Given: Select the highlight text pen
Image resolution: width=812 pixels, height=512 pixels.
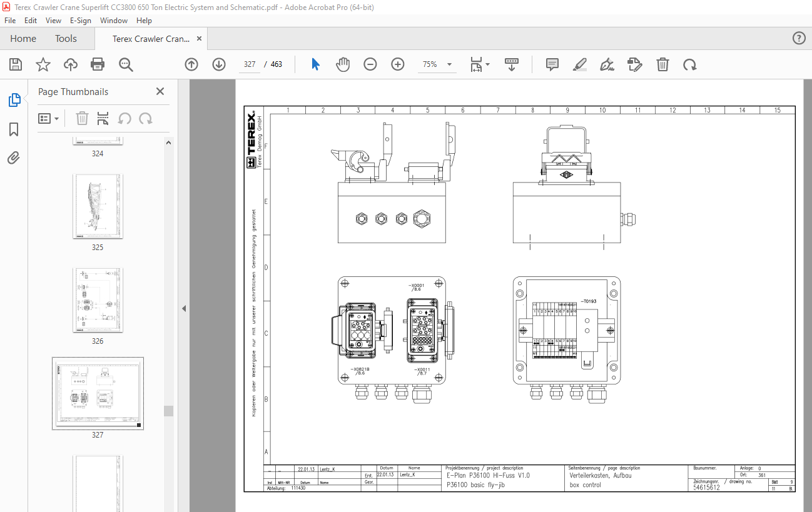Looking at the screenshot, I should click(580, 64).
